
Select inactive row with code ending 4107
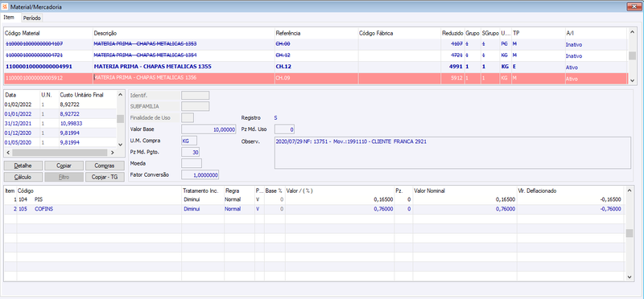coord(316,44)
